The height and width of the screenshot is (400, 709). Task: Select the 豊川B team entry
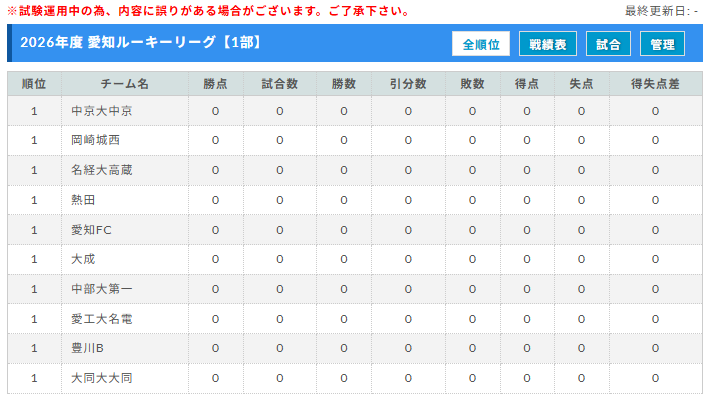[x=88, y=349]
